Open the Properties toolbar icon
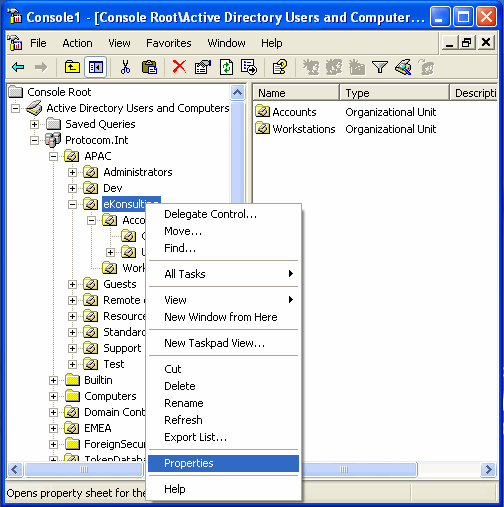 (203, 67)
